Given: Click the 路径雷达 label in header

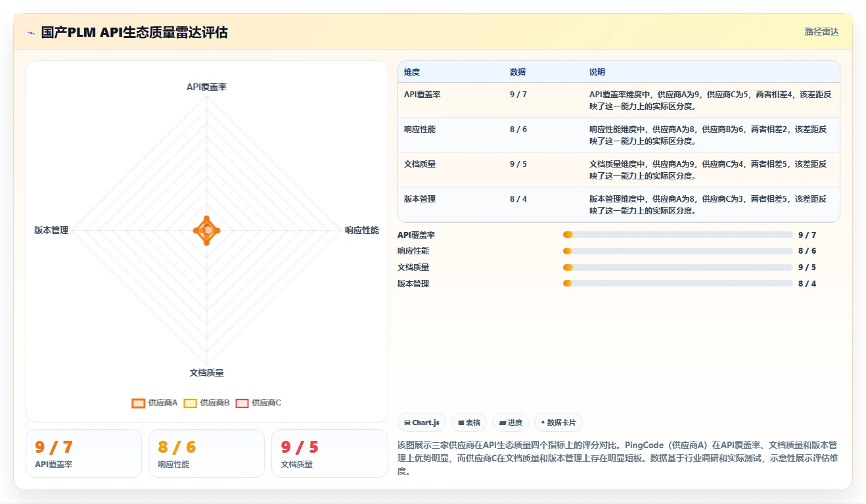Looking at the screenshot, I should click(822, 32).
